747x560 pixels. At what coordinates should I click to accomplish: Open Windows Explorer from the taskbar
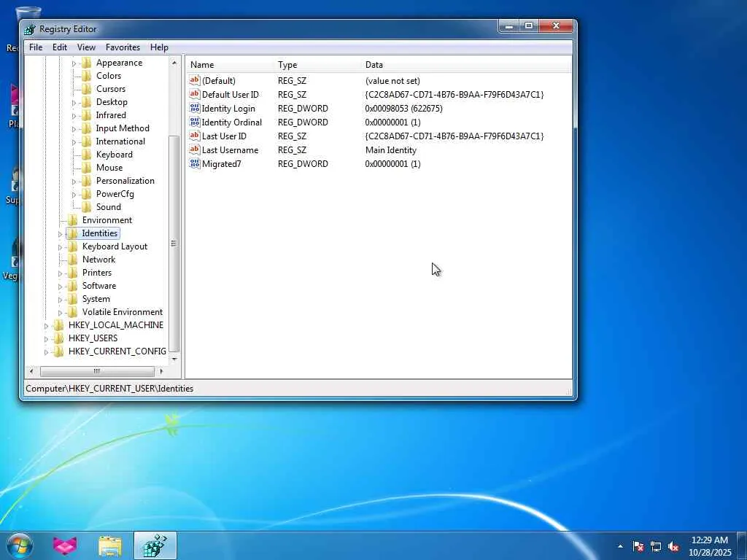click(x=110, y=545)
